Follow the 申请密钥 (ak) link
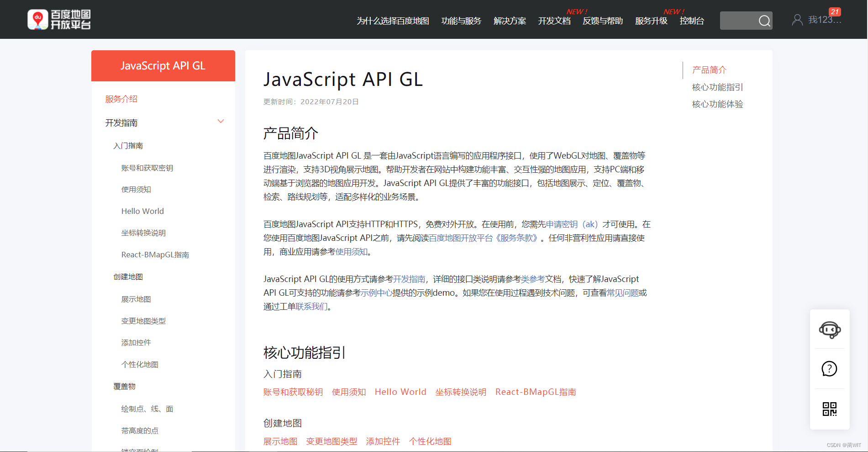 point(572,224)
